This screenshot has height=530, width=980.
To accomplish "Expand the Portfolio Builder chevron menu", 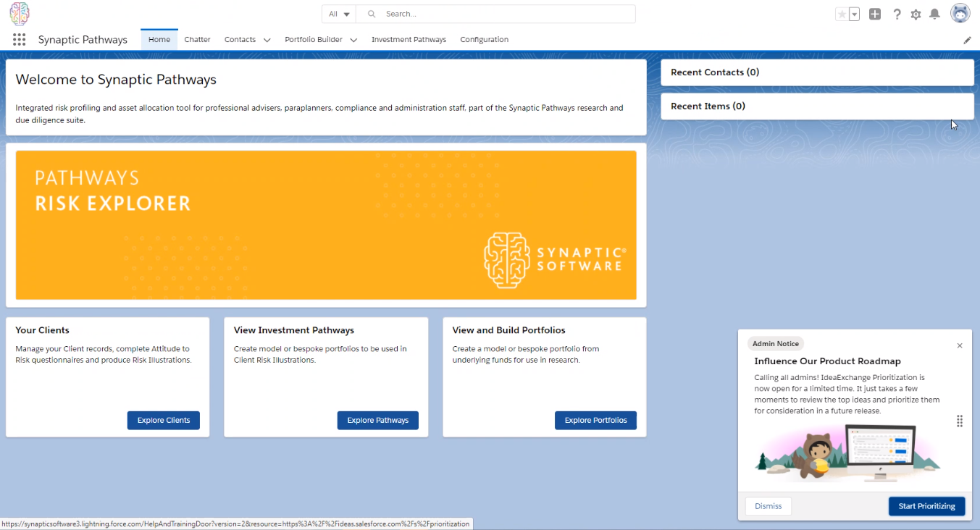I will (x=353, y=41).
